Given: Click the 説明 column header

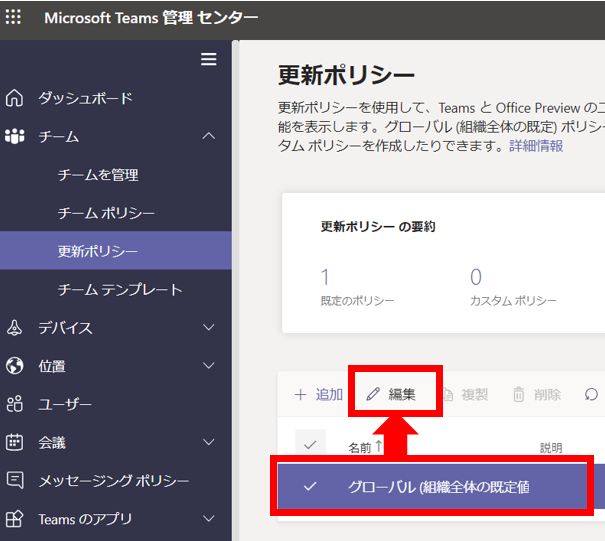Looking at the screenshot, I should pos(551,448).
